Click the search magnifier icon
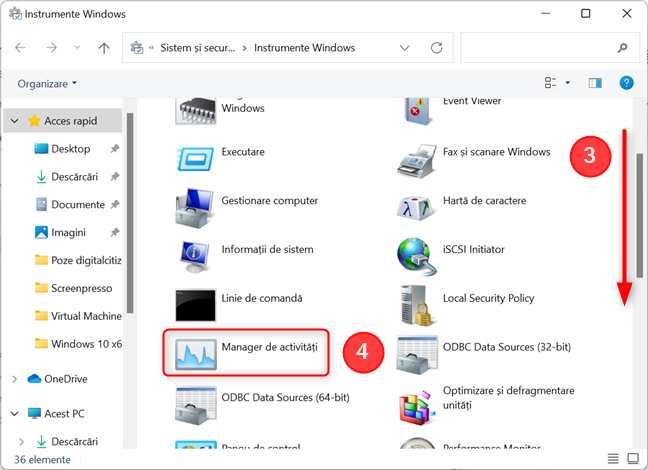The height and width of the screenshot is (470, 648). pyautogui.click(x=622, y=48)
